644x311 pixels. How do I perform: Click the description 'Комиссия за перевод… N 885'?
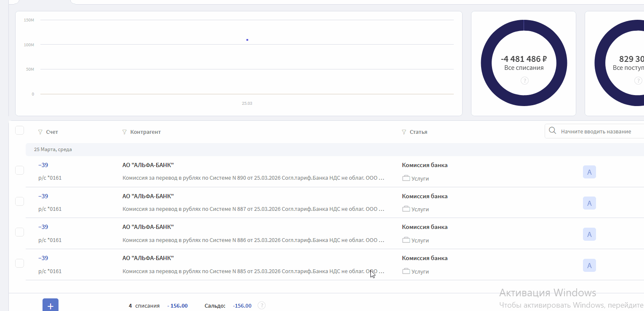pos(253,271)
